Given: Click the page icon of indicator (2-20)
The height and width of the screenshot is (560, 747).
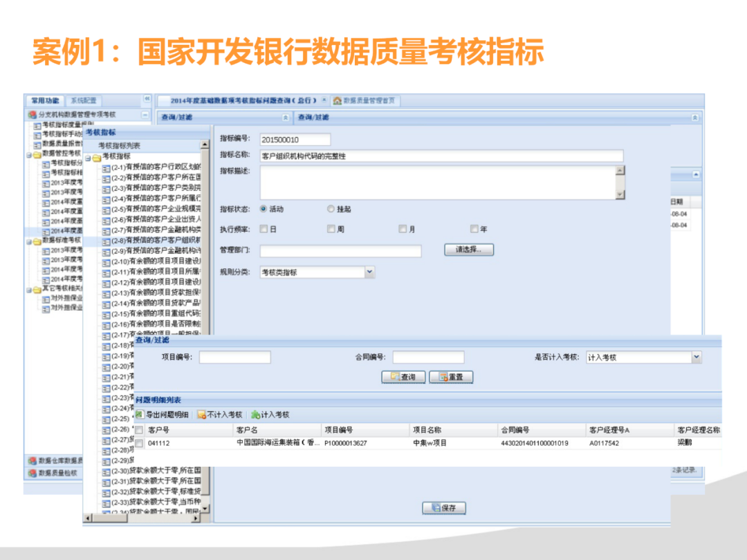Looking at the screenshot, I should pos(107,367).
